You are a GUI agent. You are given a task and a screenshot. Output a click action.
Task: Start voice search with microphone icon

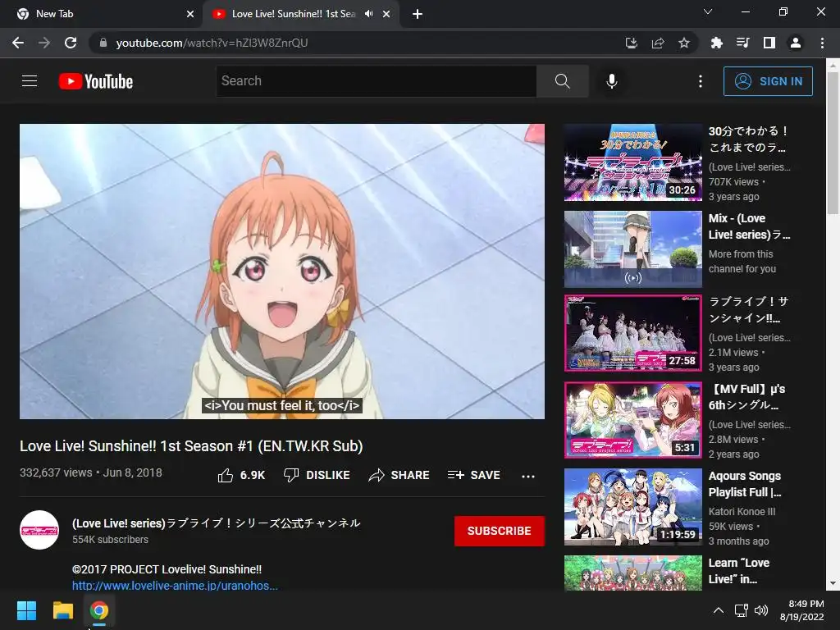pos(612,81)
